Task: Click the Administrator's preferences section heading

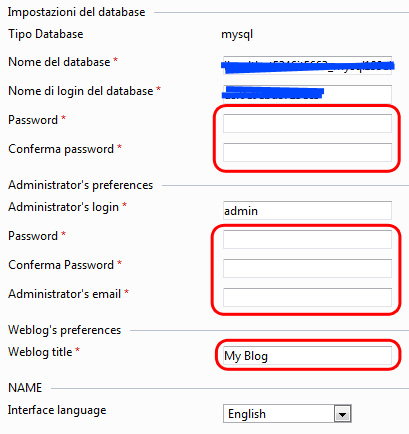Action: (x=80, y=185)
